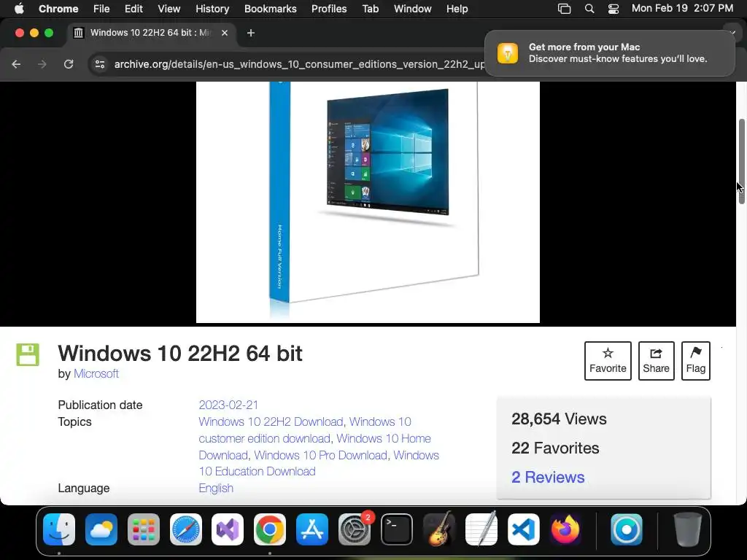Open the Get more from your Mac notification
The width and height of the screenshot is (747, 560).
[x=609, y=52]
